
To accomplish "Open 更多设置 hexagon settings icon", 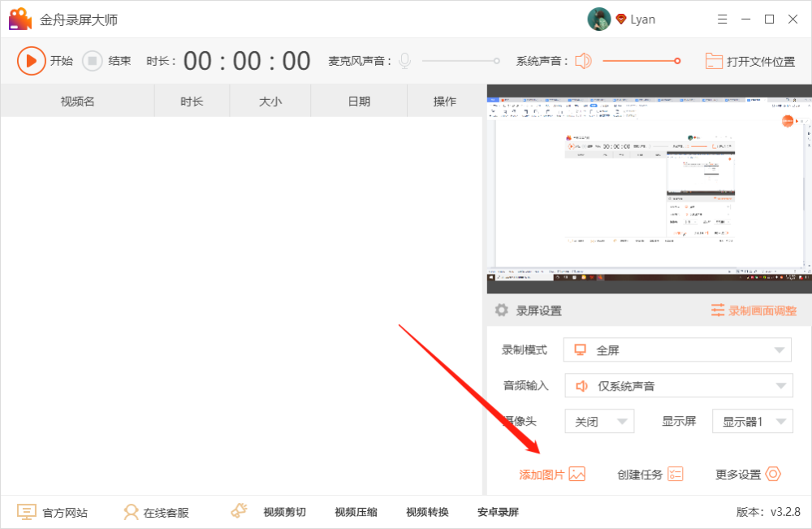I will 773,474.
